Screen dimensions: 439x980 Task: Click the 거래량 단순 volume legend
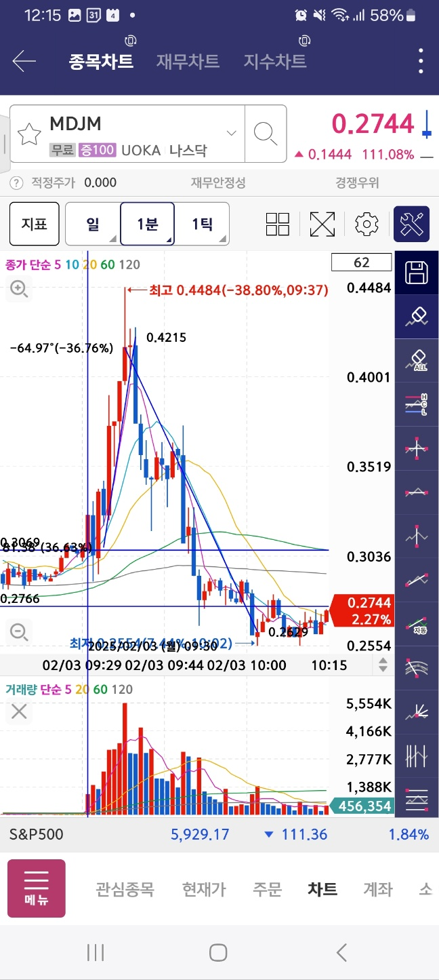(x=69, y=690)
